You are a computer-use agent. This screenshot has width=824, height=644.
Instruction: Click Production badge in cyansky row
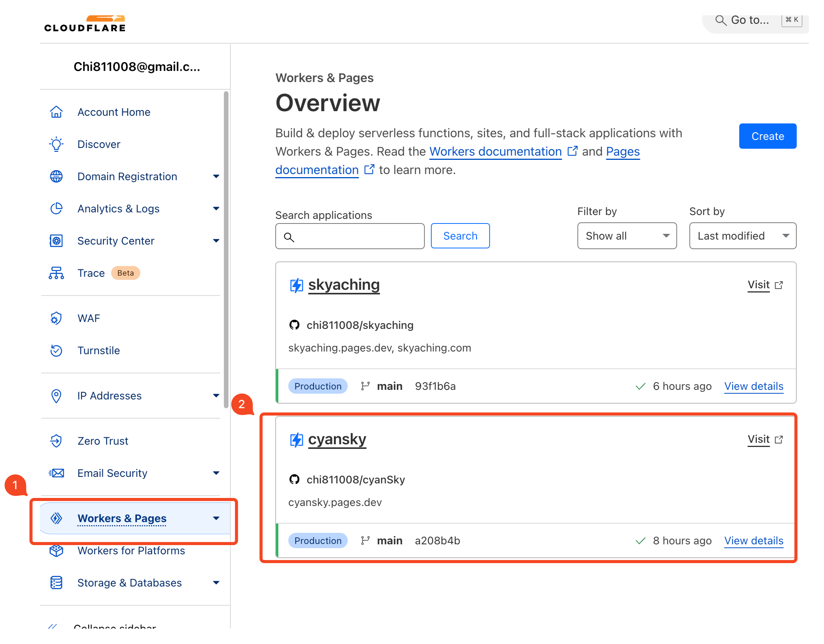click(x=318, y=540)
